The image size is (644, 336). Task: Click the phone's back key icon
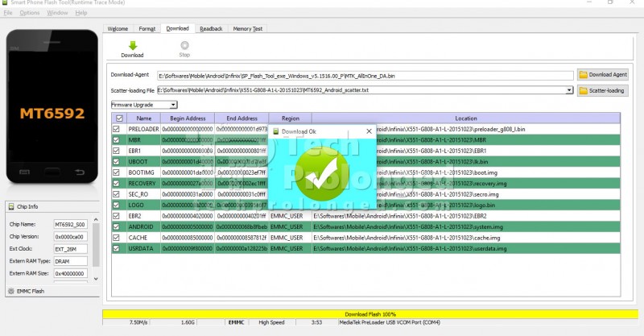point(80,172)
